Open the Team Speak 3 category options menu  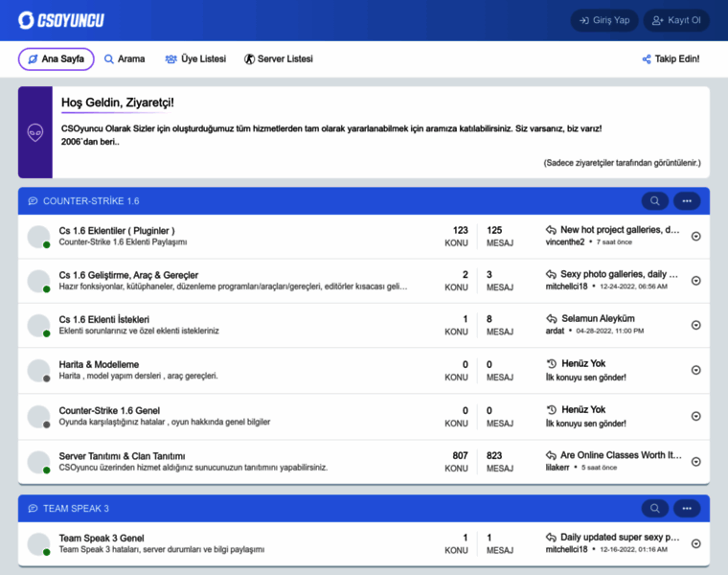coord(687,509)
